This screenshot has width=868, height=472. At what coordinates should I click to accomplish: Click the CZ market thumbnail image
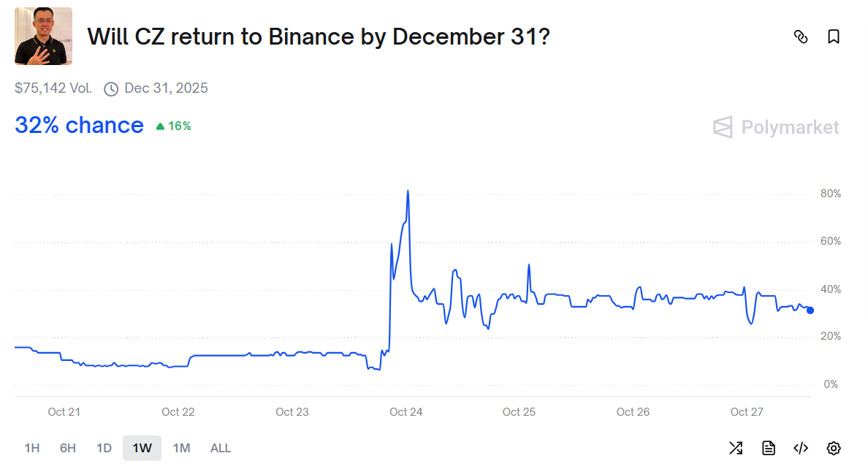[x=43, y=37]
